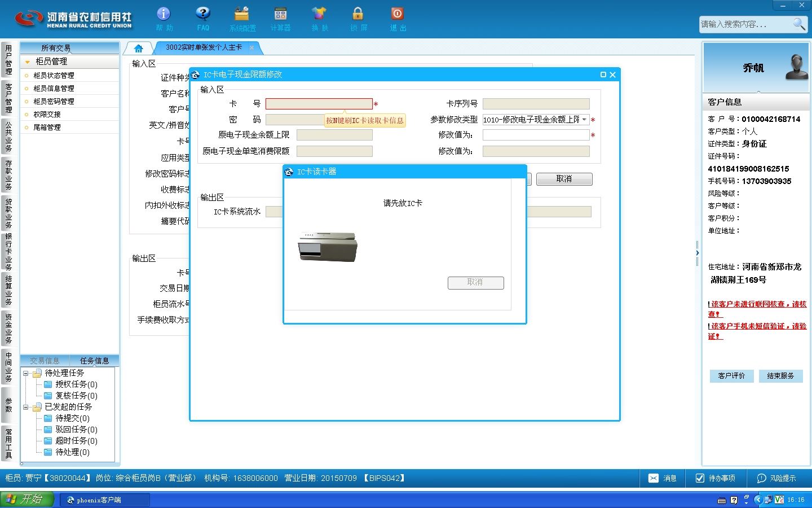Open the FAQ icon in toolbar

point(203,18)
